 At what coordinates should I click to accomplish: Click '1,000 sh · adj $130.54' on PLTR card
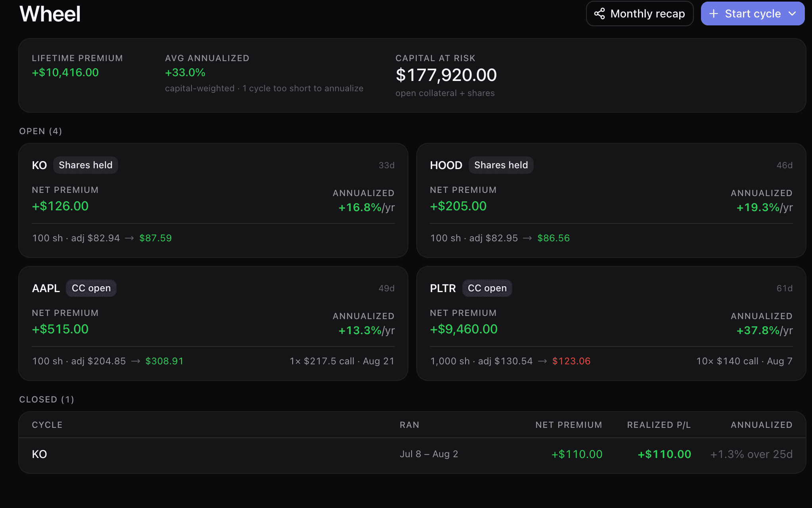tap(481, 361)
